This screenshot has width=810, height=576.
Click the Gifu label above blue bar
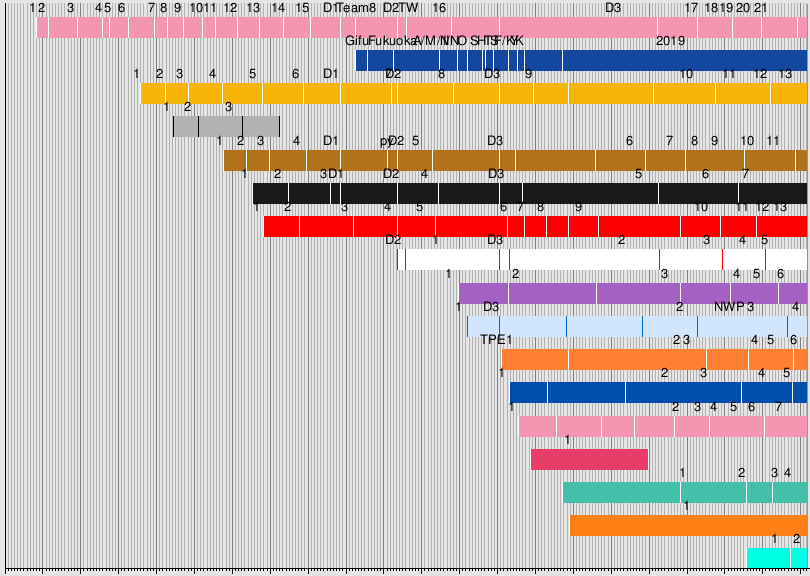(x=356, y=41)
